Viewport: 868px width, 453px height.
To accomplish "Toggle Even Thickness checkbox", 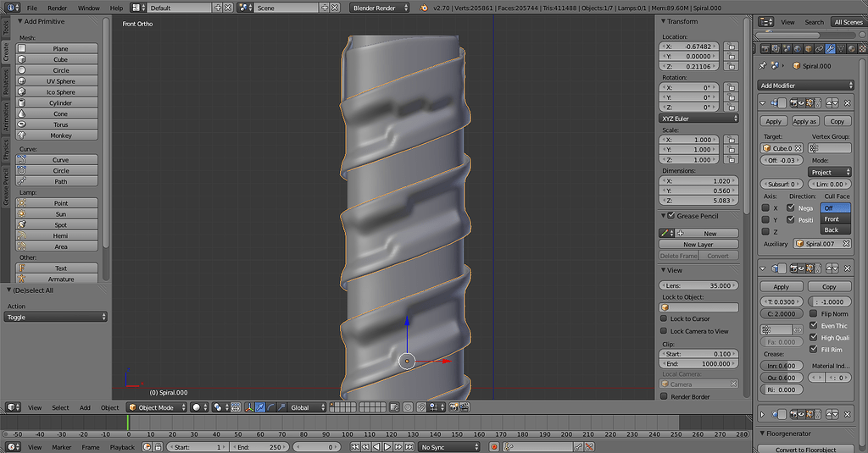I will click(x=814, y=325).
